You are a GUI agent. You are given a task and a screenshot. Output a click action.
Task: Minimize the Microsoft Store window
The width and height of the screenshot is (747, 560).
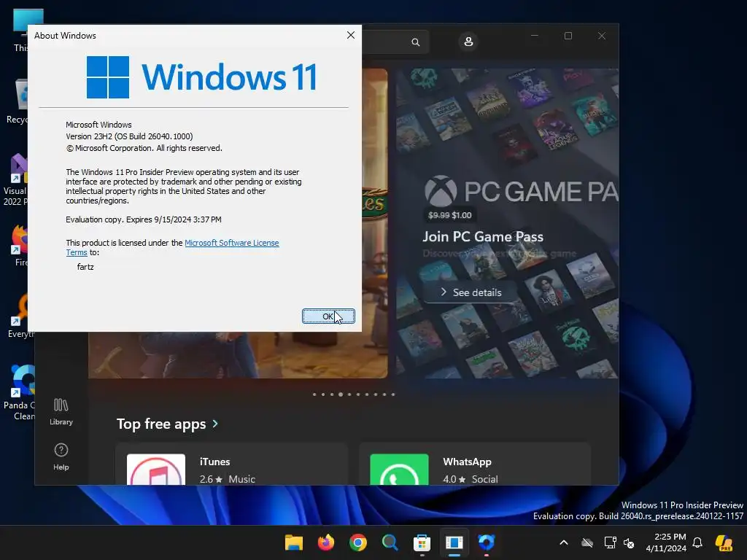pyautogui.click(x=535, y=36)
